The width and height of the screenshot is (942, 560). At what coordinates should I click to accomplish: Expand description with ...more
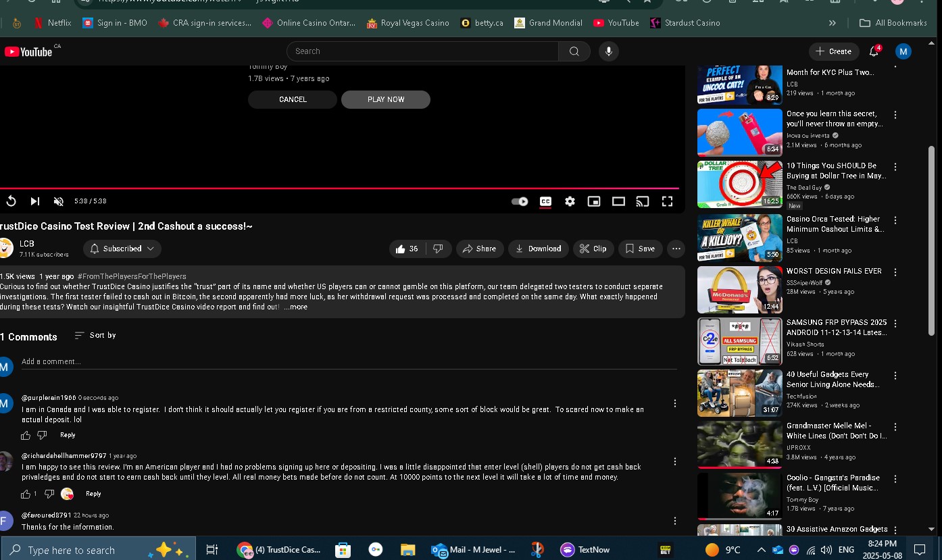[295, 307]
